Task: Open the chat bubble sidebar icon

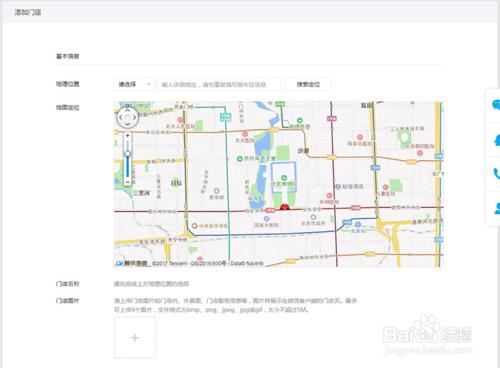Action: pyautogui.click(x=496, y=105)
